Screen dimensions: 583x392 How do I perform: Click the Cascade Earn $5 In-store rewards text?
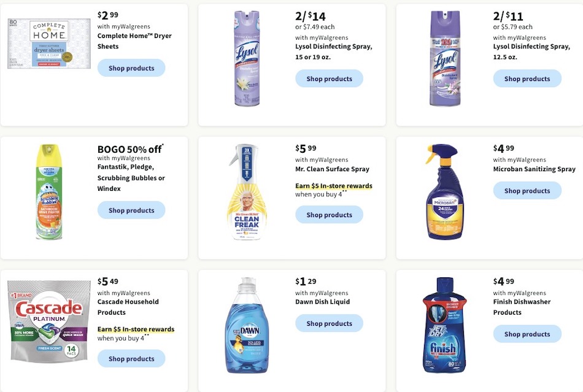(x=136, y=329)
